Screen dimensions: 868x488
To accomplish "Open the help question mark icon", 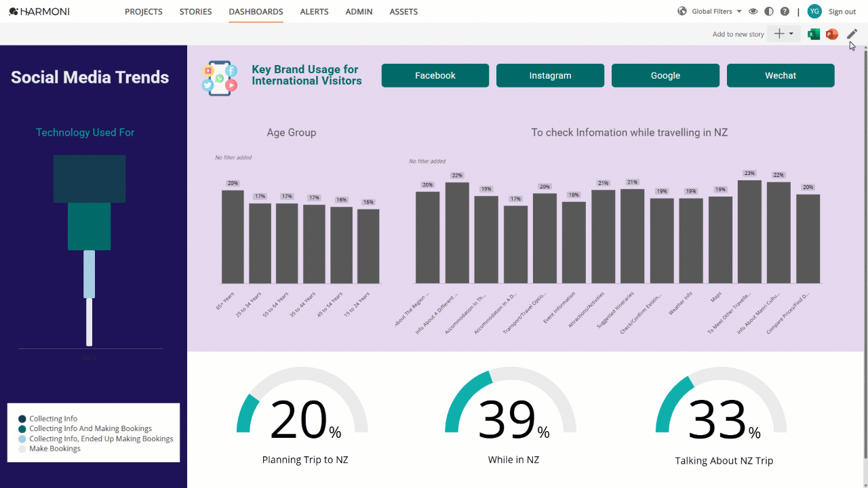I will click(x=785, y=12).
